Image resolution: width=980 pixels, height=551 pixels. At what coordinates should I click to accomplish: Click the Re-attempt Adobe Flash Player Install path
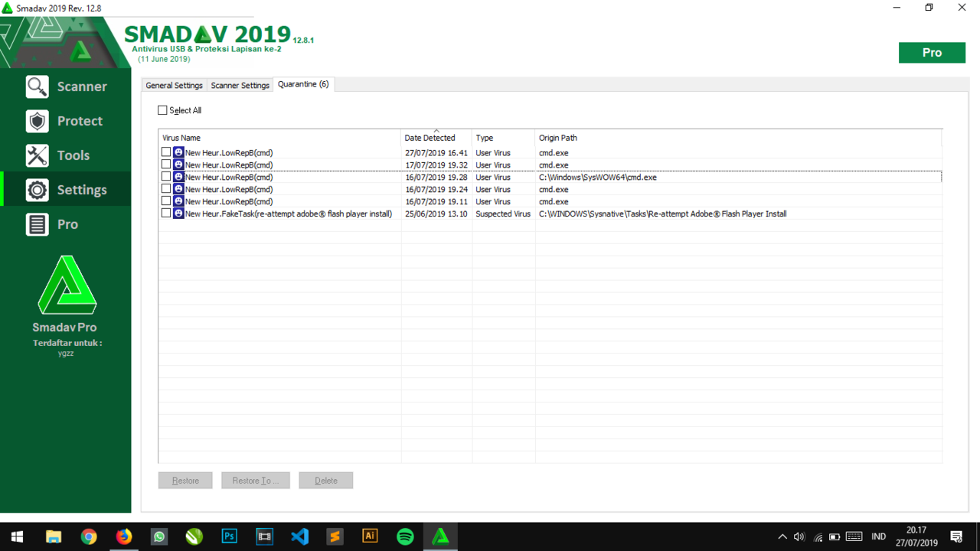point(662,214)
